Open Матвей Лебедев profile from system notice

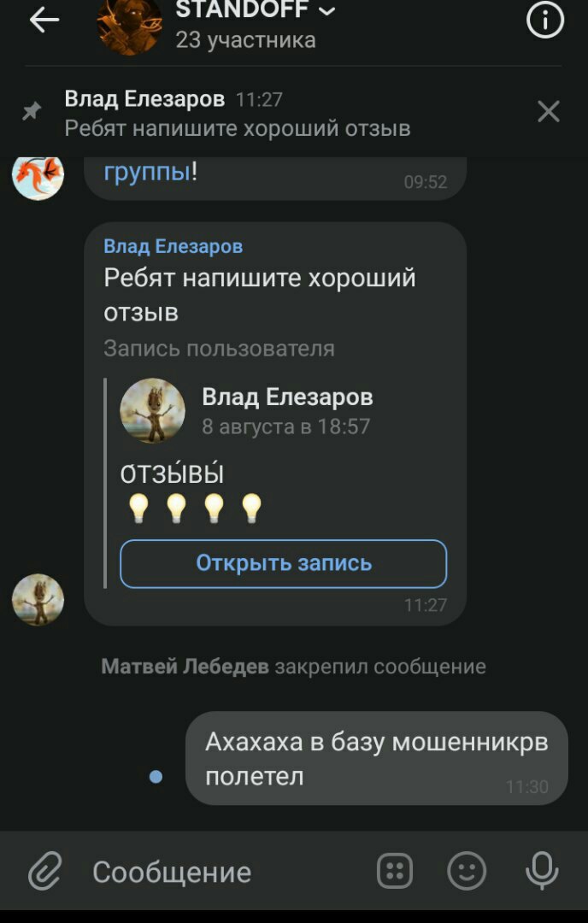185,667
